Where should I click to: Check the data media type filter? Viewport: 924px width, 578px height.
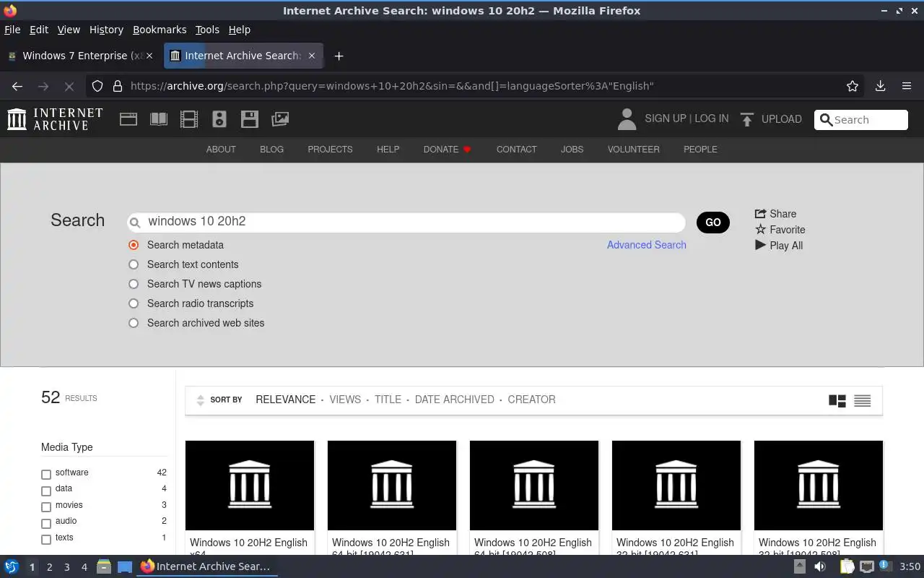tap(46, 491)
